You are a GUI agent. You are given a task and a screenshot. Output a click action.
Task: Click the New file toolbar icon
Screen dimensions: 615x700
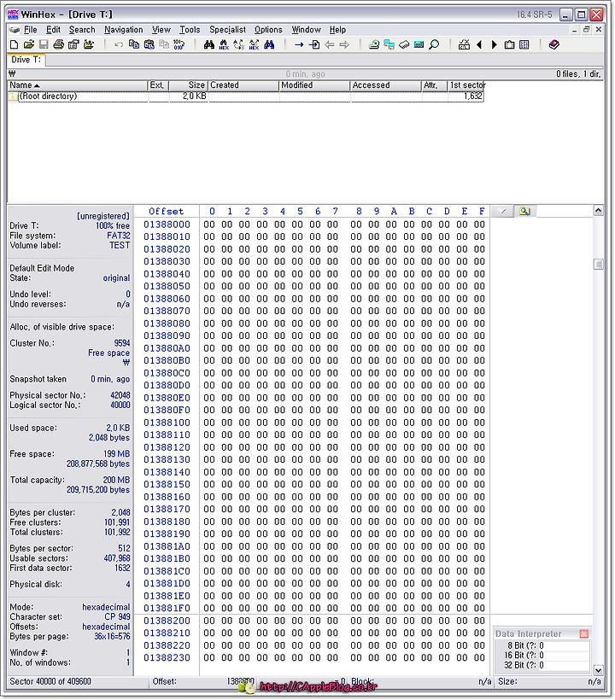[14, 44]
